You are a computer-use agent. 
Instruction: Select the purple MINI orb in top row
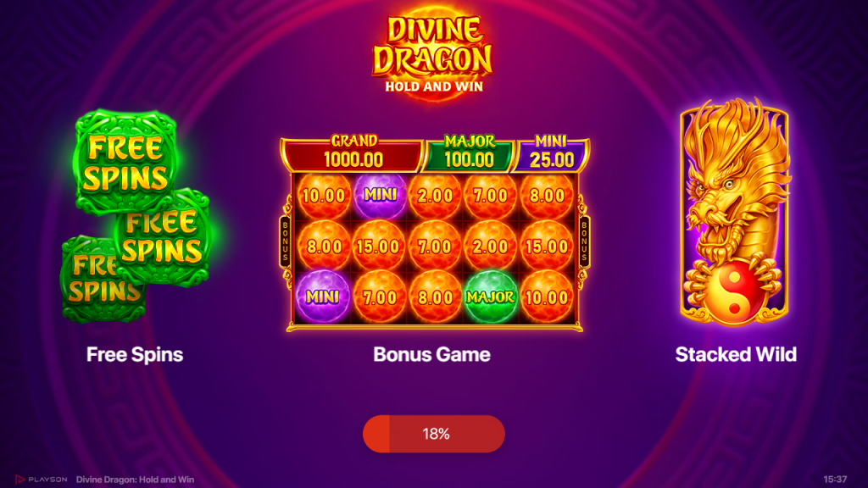pos(380,195)
